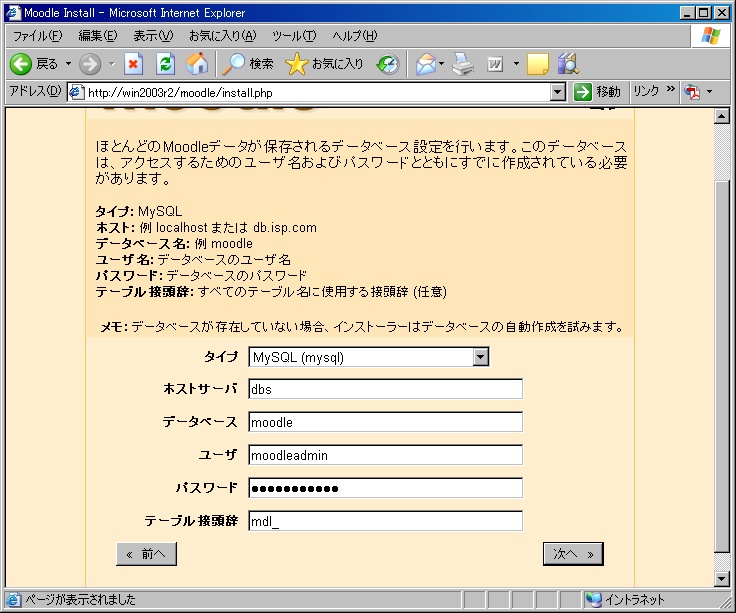Click the status bar page icon

(13, 599)
